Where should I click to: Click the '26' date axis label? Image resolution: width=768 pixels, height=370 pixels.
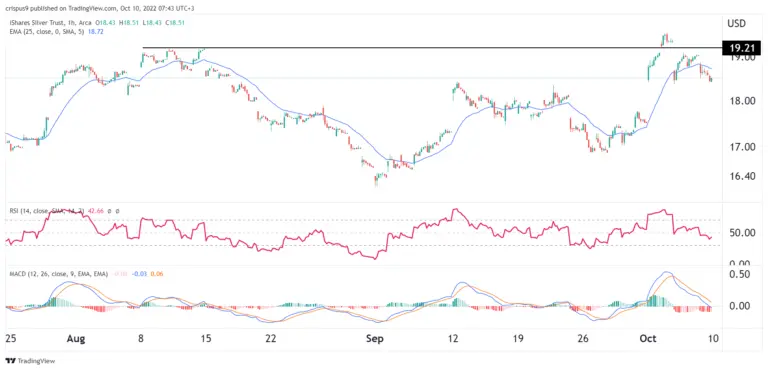click(582, 338)
